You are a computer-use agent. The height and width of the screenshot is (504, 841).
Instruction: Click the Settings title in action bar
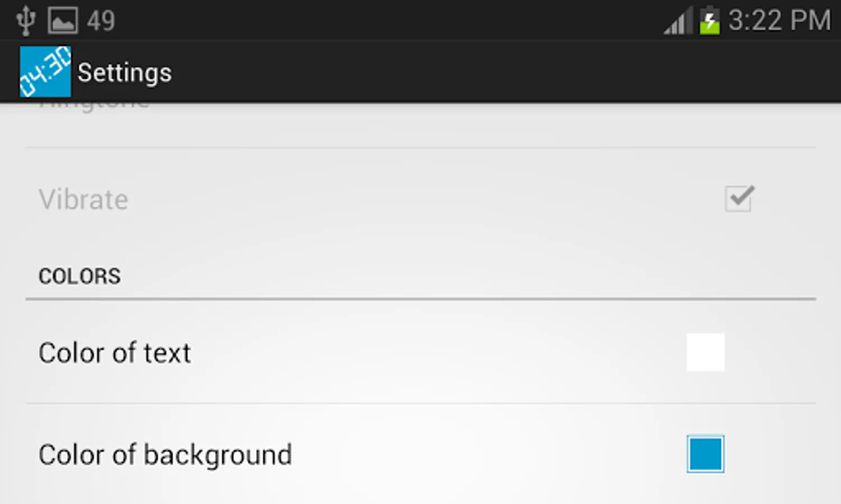[x=124, y=73]
